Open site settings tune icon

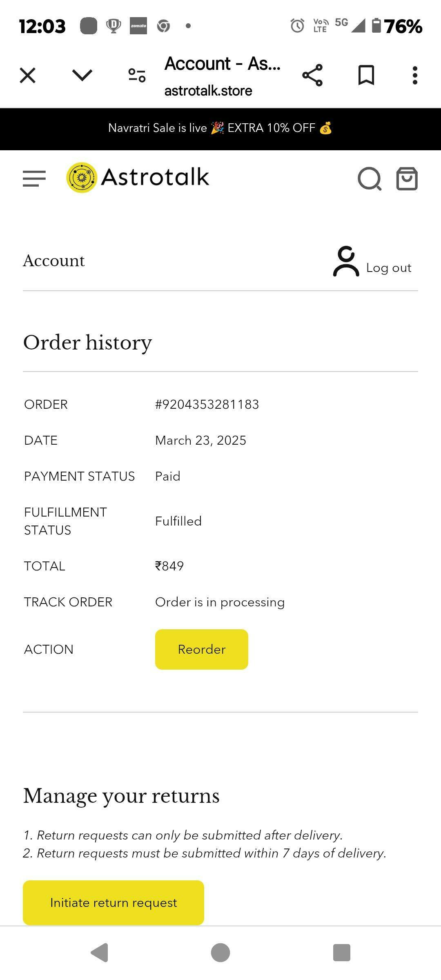click(137, 76)
